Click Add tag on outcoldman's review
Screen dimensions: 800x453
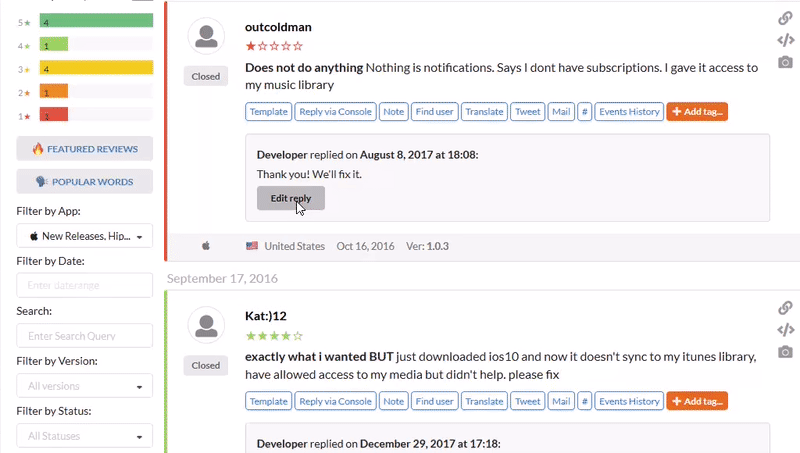(x=697, y=112)
